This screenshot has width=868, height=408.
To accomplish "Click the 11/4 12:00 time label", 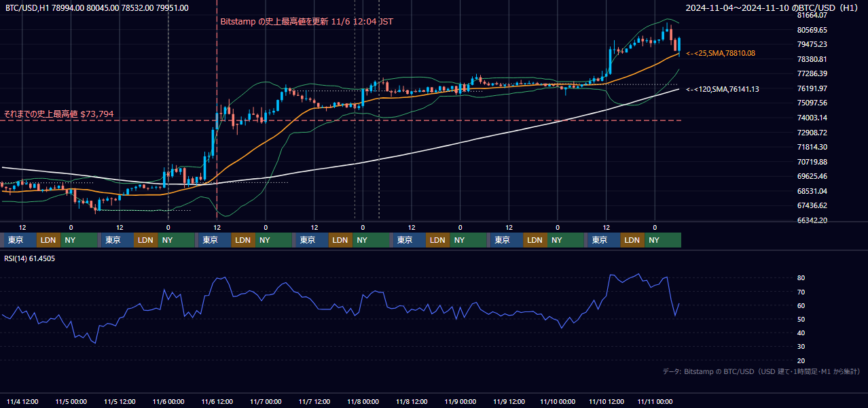I will (22, 401).
